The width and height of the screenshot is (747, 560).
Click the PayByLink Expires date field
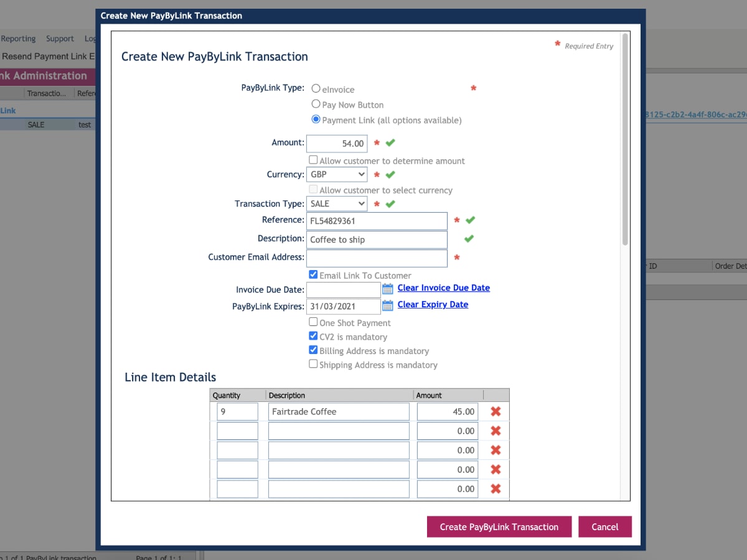point(344,306)
